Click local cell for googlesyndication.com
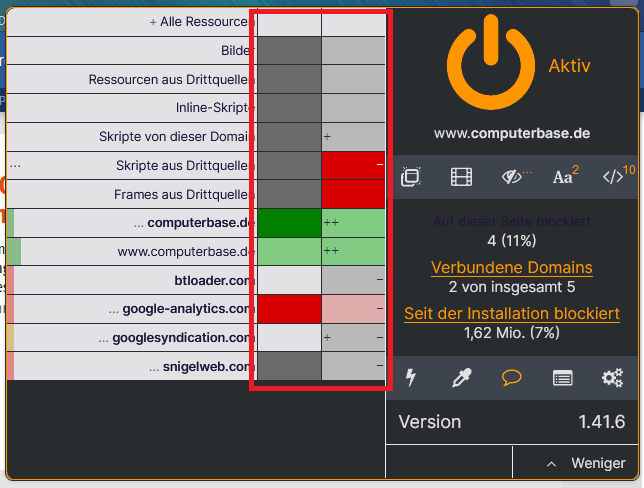 point(353,337)
